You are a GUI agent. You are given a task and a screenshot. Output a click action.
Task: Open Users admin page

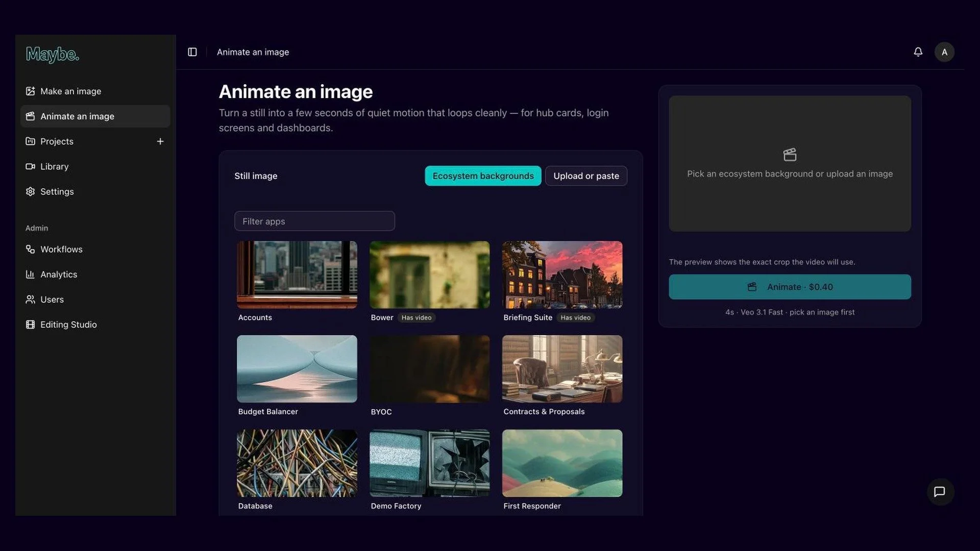point(95,299)
